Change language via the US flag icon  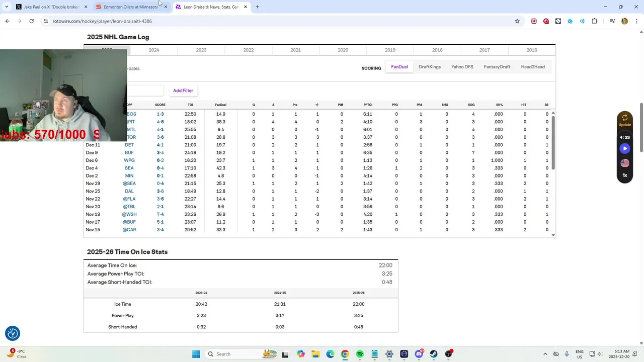625,163
